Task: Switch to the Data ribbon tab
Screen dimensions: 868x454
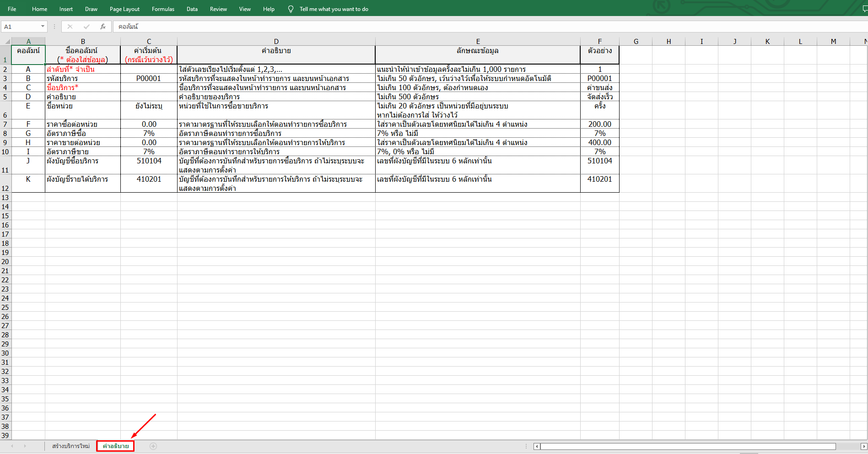Action: 192,8
